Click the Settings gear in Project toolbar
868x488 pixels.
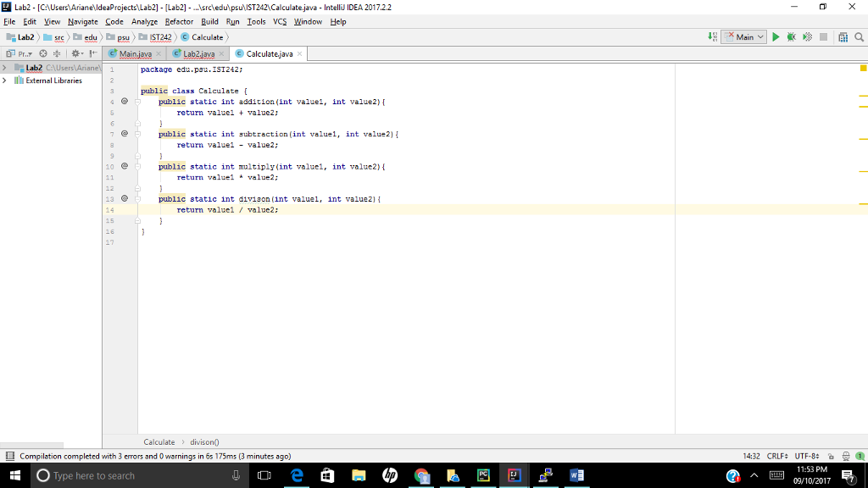click(x=75, y=53)
